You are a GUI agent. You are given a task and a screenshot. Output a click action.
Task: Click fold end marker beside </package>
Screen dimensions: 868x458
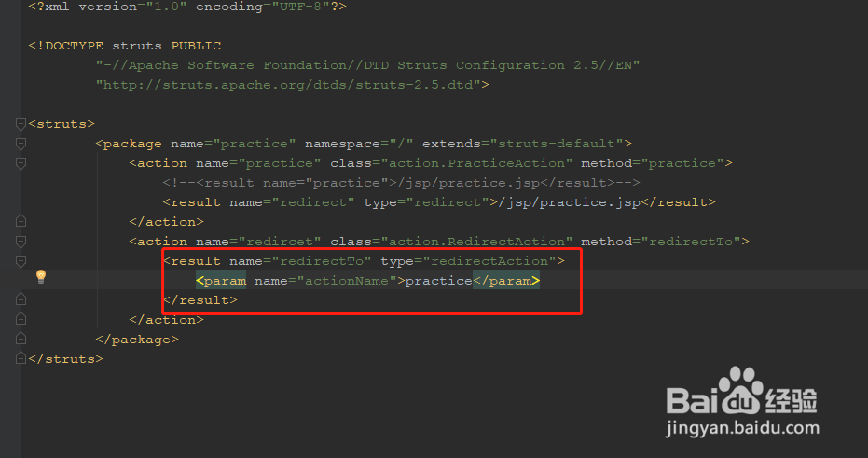[x=21, y=339]
